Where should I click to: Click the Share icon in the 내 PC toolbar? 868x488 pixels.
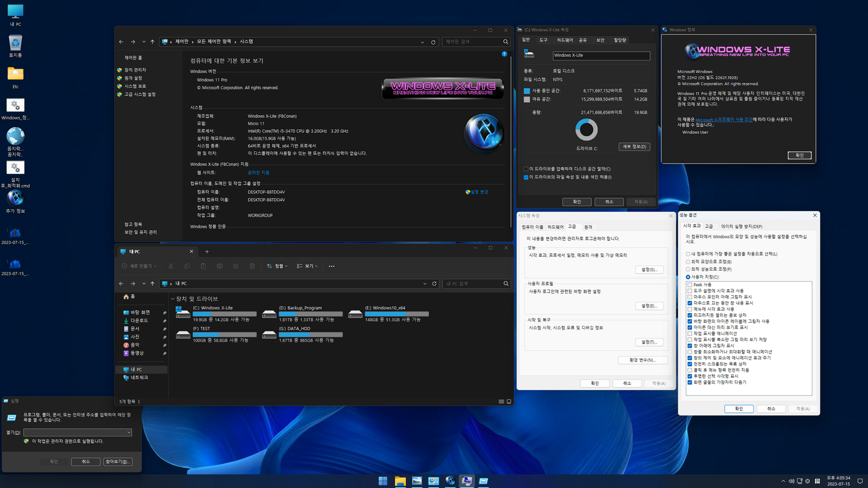pos(236,266)
